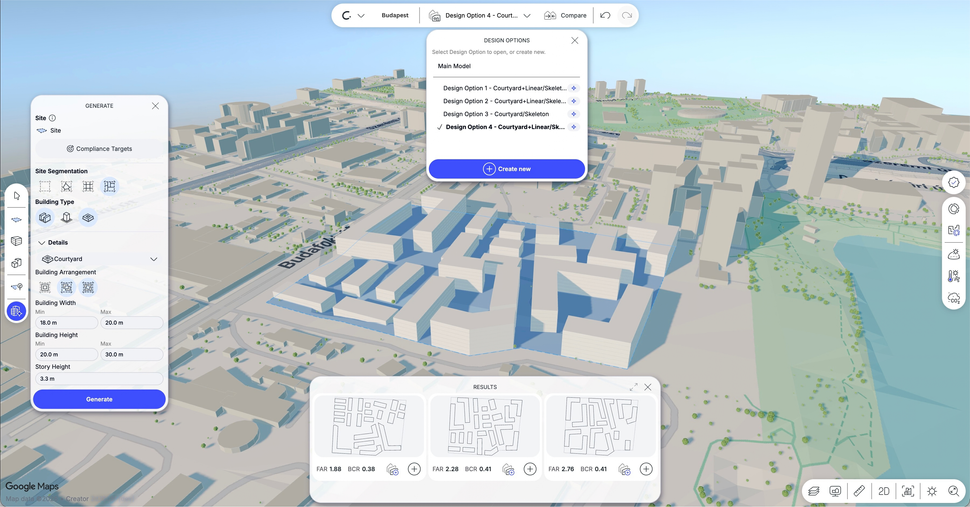The image size is (970, 507).
Task: Select checked Design Option 4 entry
Action: (x=504, y=127)
